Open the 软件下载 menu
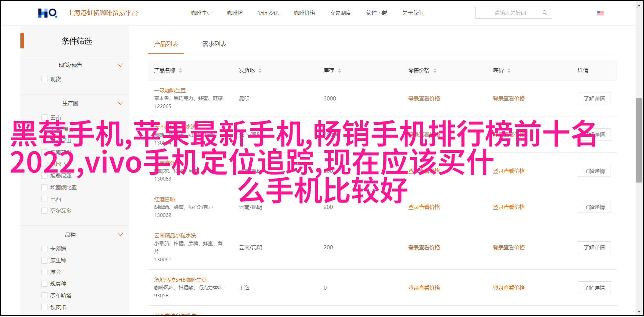The width and height of the screenshot is (644, 317). (x=377, y=13)
